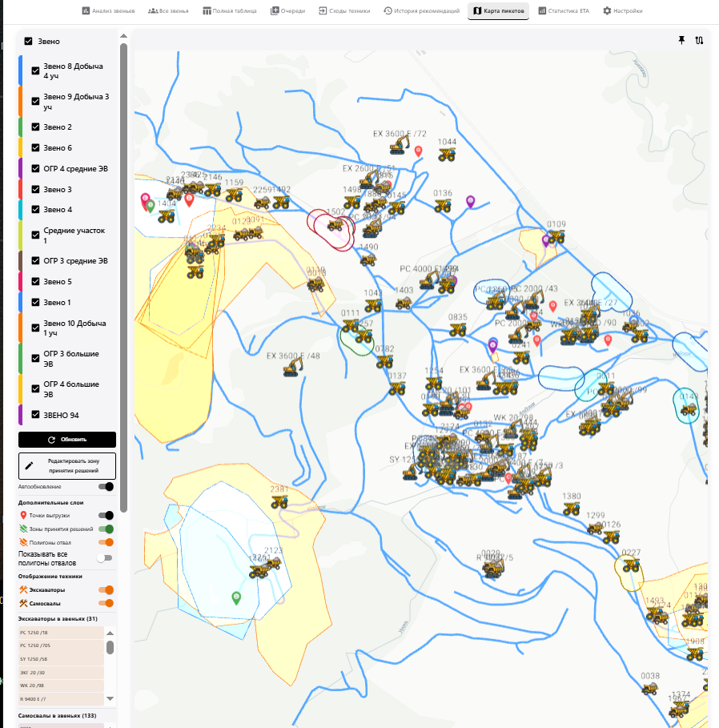Click the purple marker near truck 0136
The width and height of the screenshot is (719, 728).
point(470,202)
